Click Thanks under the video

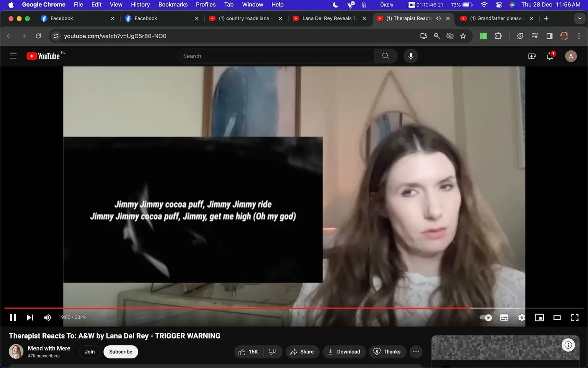point(387,352)
